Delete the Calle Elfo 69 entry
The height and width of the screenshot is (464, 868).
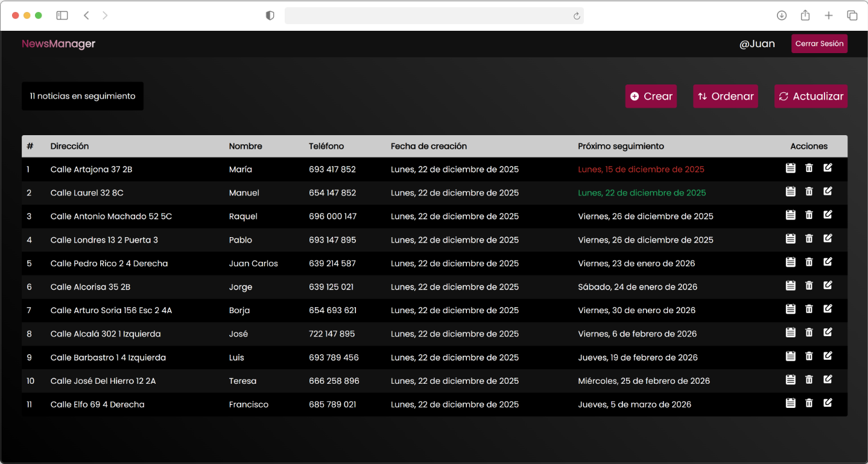(809, 403)
